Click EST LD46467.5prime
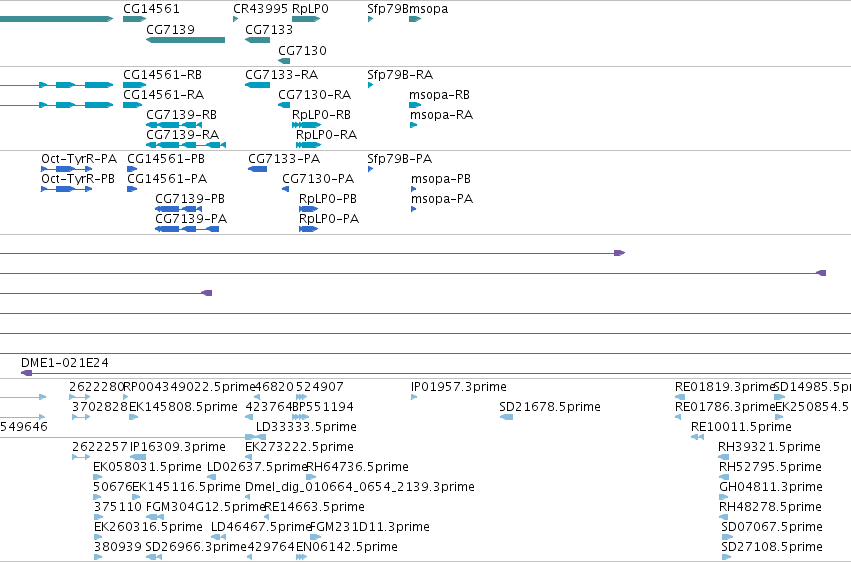The width and height of the screenshot is (851, 562). (x=218, y=537)
